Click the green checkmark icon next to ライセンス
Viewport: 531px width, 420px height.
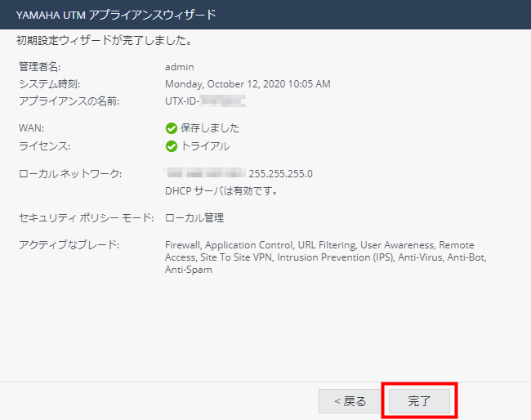pyautogui.click(x=172, y=146)
